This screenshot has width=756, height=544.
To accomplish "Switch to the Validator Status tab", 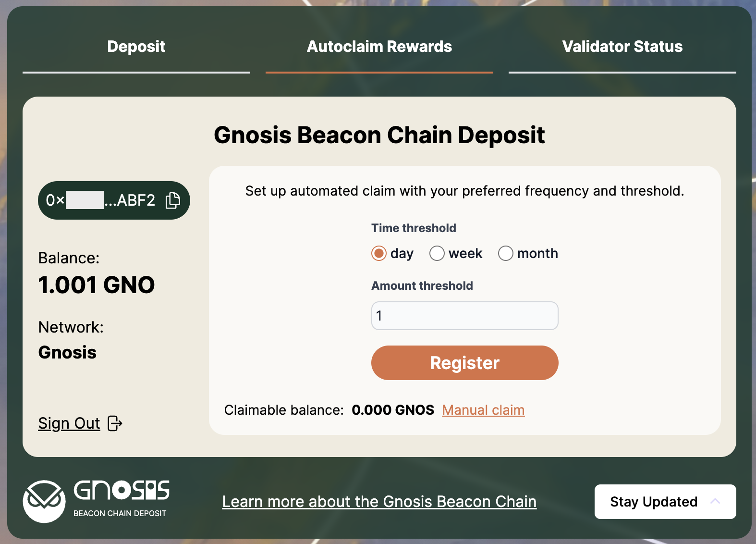I will [x=622, y=47].
